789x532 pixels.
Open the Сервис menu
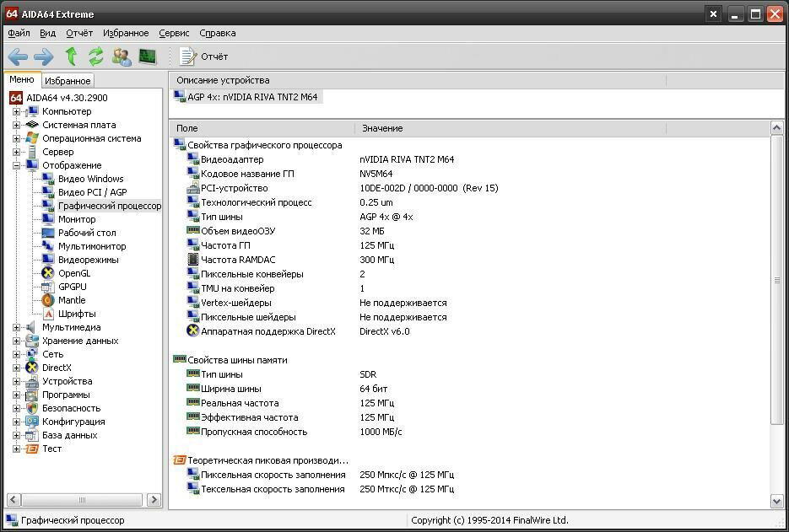[174, 33]
